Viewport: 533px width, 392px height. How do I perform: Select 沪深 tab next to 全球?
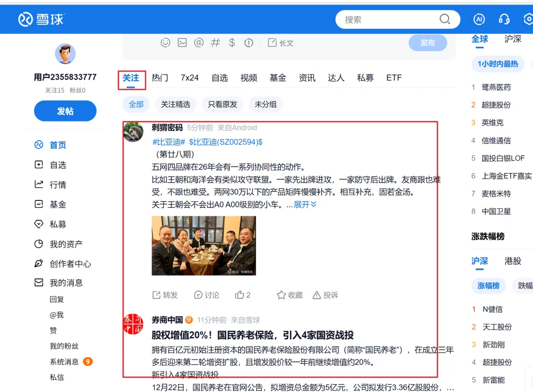pos(513,39)
